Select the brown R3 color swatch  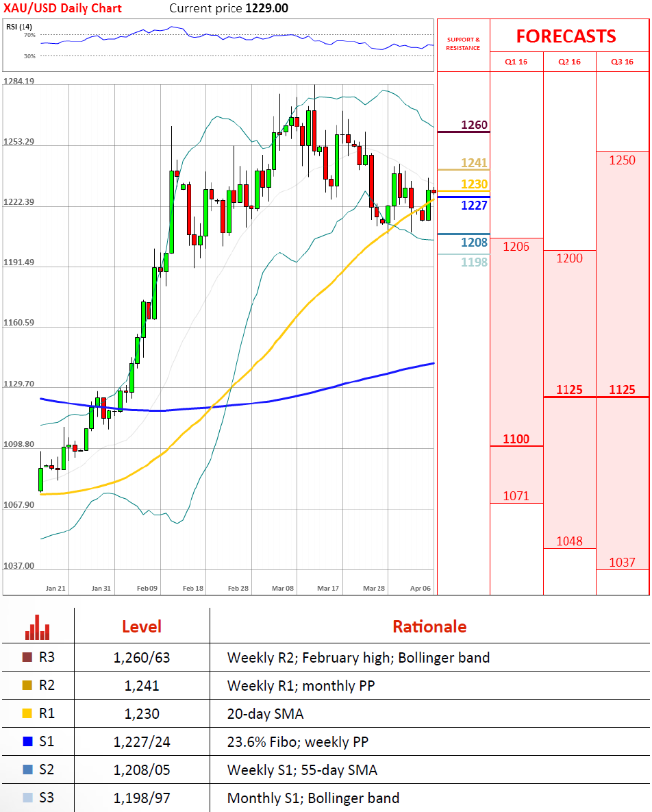coord(27,658)
